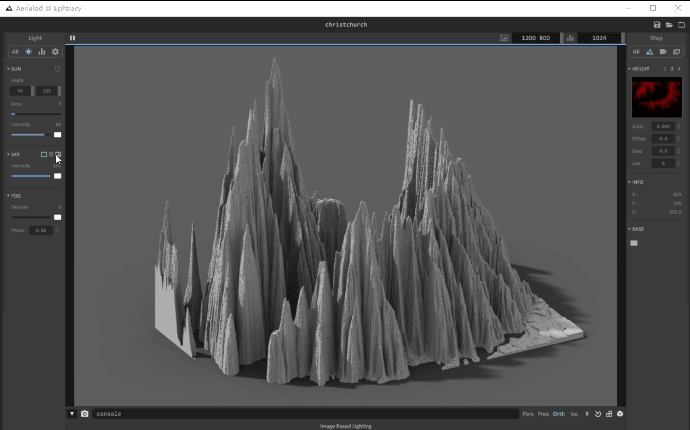
Task: Switch to Pers camera projection
Action: point(527,413)
